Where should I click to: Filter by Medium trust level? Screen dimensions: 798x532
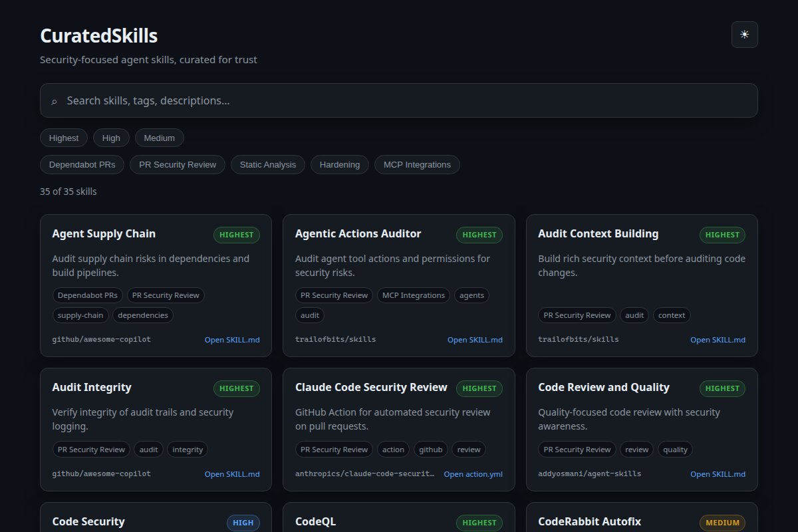160,138
